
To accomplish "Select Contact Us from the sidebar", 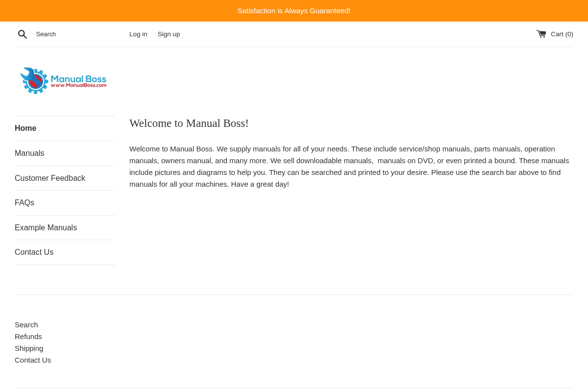I will click(34, 252).
